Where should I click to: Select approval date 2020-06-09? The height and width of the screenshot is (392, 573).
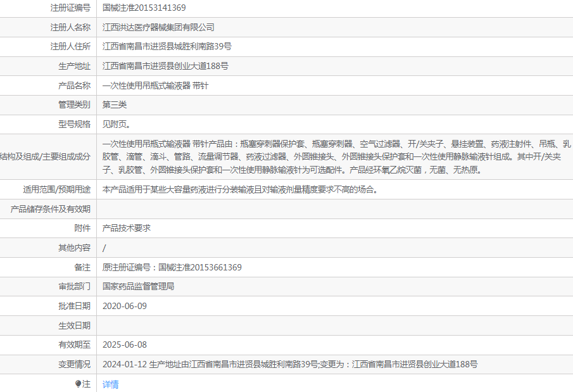(x=125, y=306)
